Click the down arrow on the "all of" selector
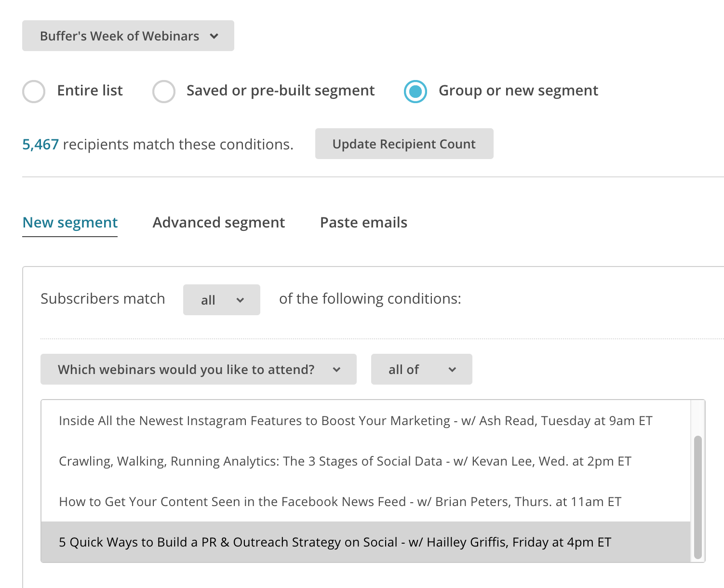 (452, 370)
